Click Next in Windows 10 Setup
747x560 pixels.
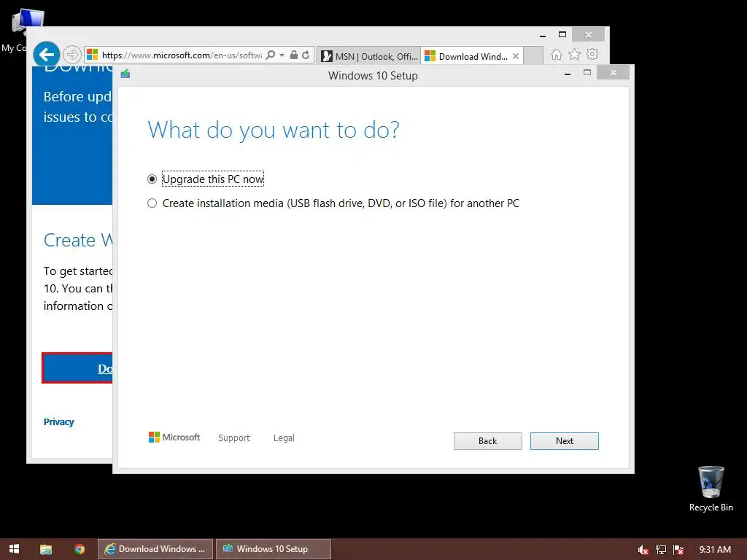pyautogui.click(x=564, y=441)
